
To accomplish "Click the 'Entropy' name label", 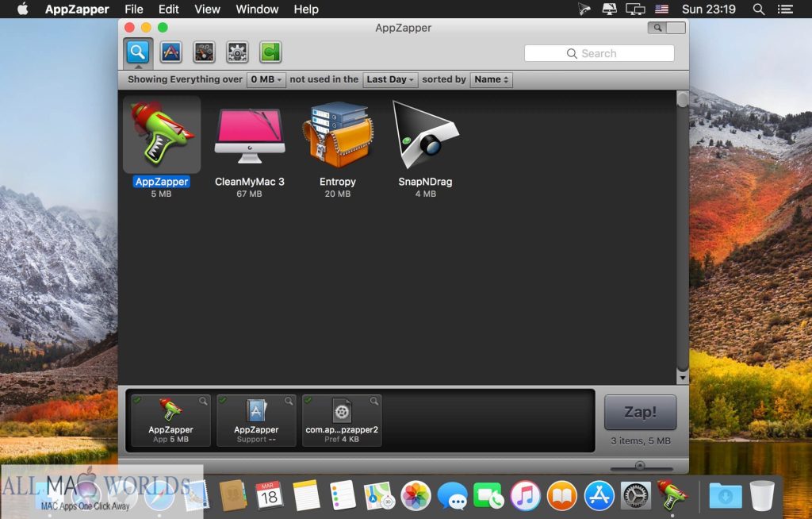I will click(x=338, y=182).
